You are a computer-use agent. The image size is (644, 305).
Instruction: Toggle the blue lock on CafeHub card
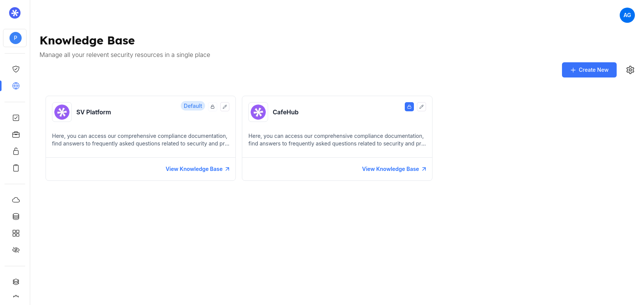pyautogui.click(x=409, y=107)
